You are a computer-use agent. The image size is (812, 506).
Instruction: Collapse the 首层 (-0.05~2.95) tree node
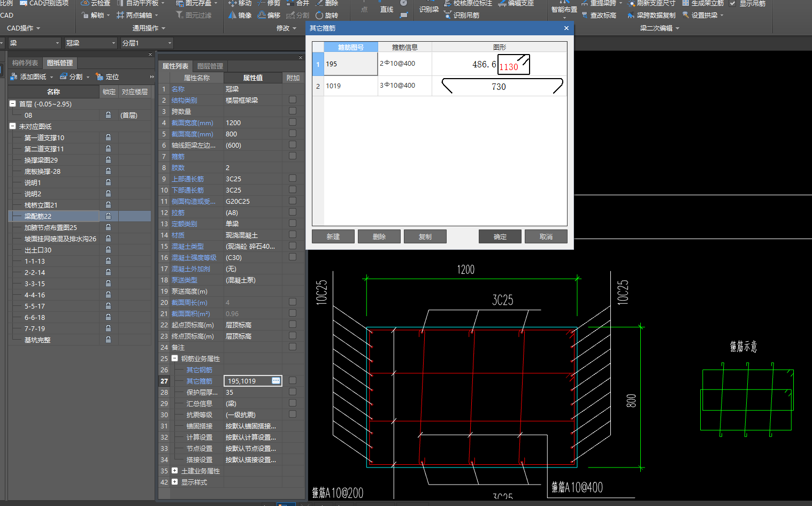pyautogui.click(x=12, y=104)
